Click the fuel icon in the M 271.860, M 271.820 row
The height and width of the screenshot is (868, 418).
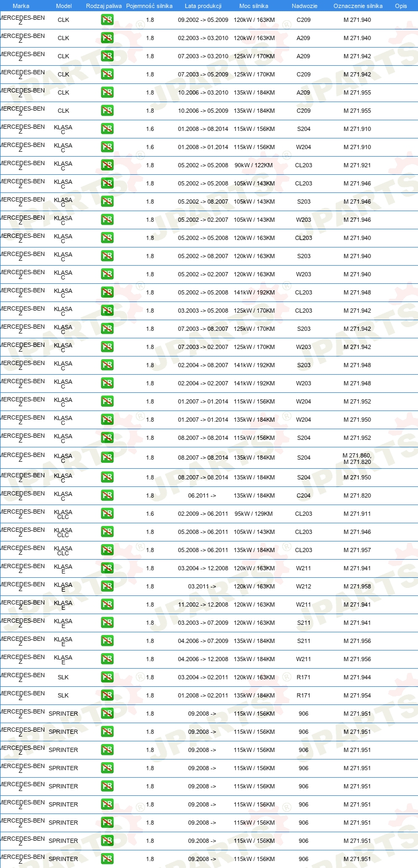(107, 458)
